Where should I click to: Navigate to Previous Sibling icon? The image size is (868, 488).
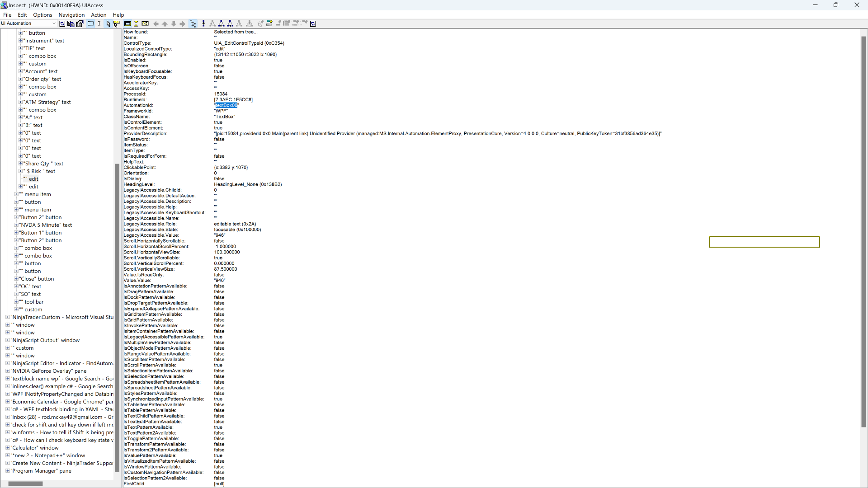(x=222, y=23)
